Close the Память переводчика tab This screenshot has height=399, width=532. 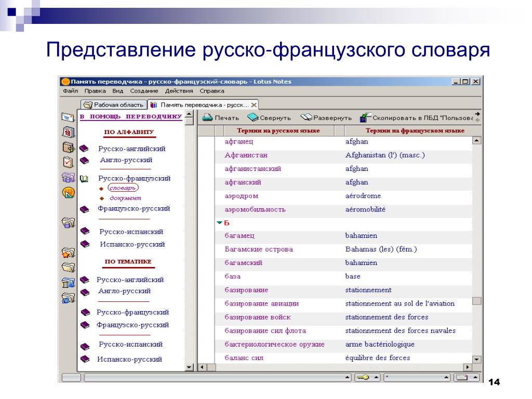(254, 105)
